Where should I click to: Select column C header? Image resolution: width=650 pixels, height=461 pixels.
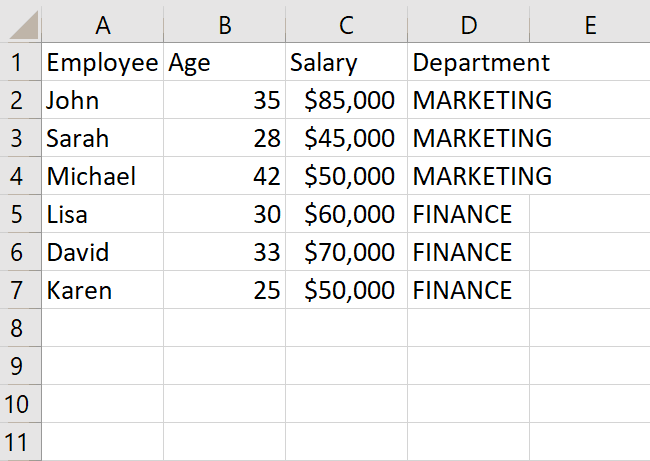point(347,24)
